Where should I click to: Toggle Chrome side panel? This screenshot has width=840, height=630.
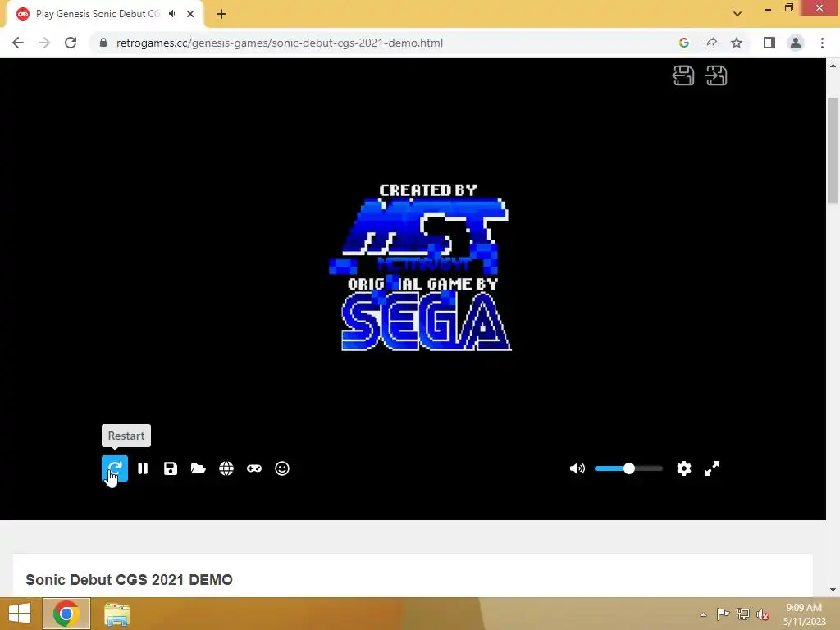[x=769, y=43]
